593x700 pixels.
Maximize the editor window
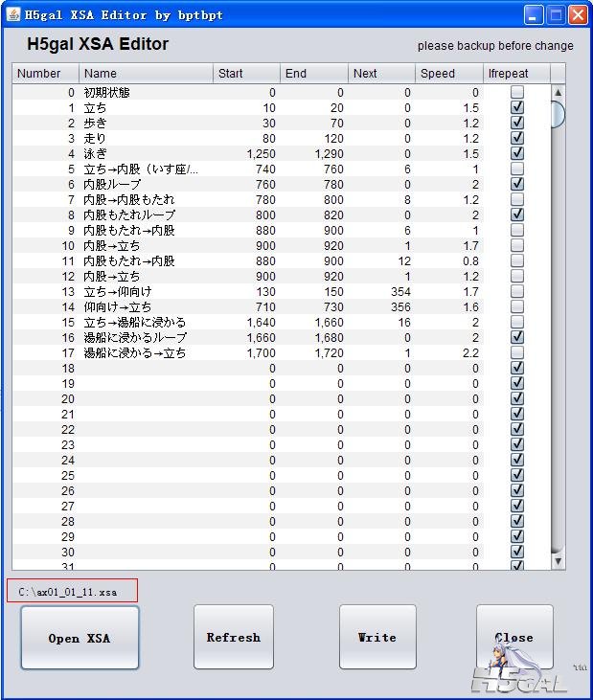click(556, 15)
